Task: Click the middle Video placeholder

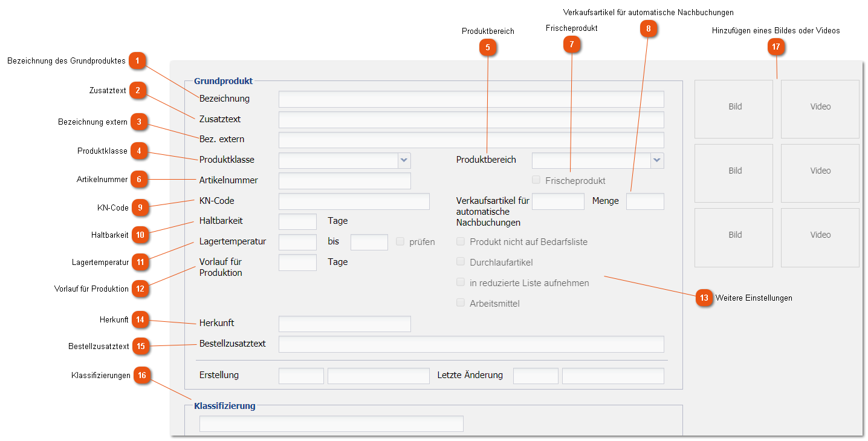Action: coord(820,173)
